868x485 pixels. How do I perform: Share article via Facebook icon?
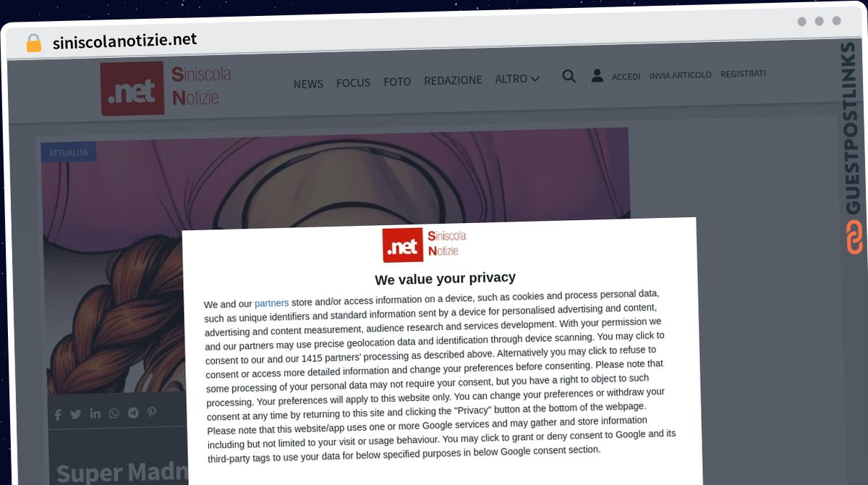(58, 415)
